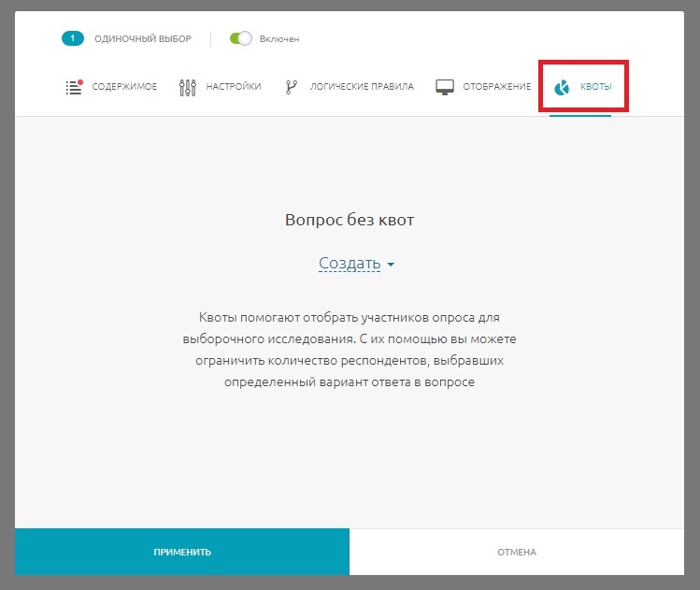The height and width of the screenshot is (590, 700).
Task: Open the Настройки tab
Action: [x=234, y=87]
